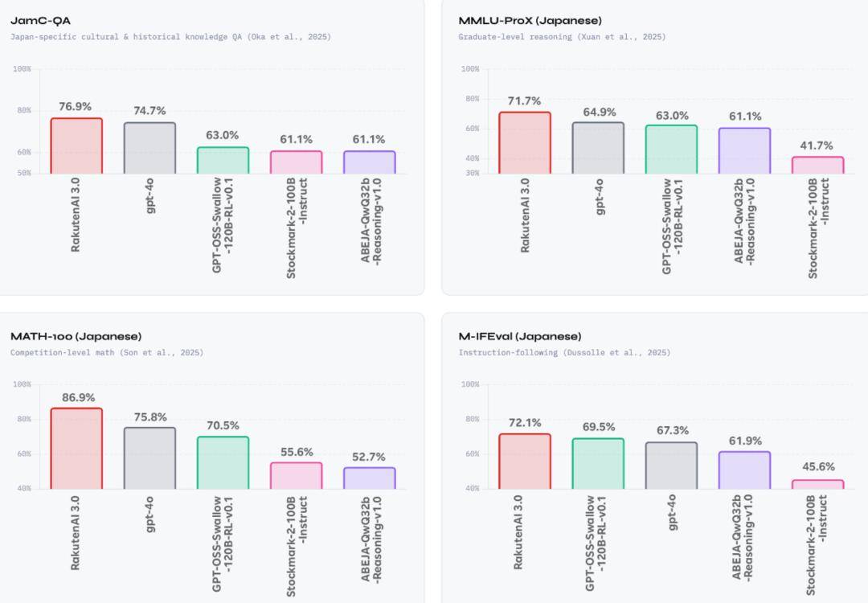Image resolution: width=868 pixels, height=603 pixels.
Task: Open the Son et al., 2025 citation subtitle
Action: point(107,352)
